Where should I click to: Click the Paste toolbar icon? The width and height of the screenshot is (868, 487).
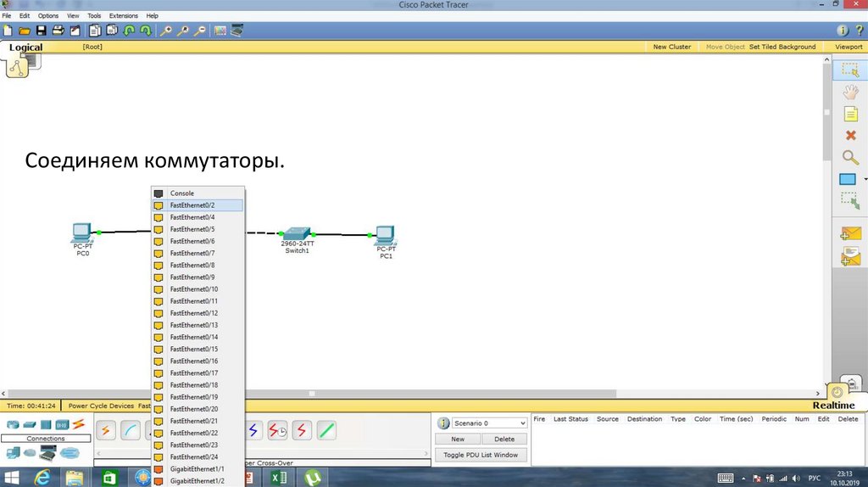112,31
